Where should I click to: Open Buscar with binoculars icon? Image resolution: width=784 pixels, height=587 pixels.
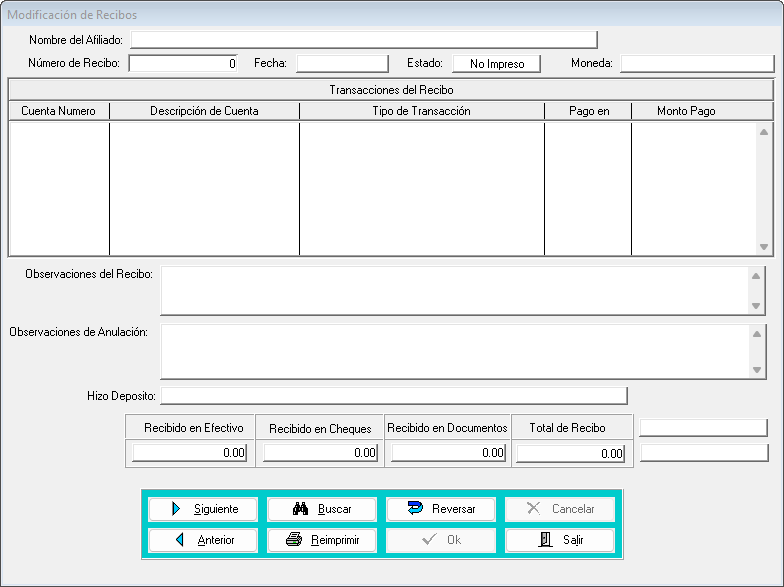(322, 509)
